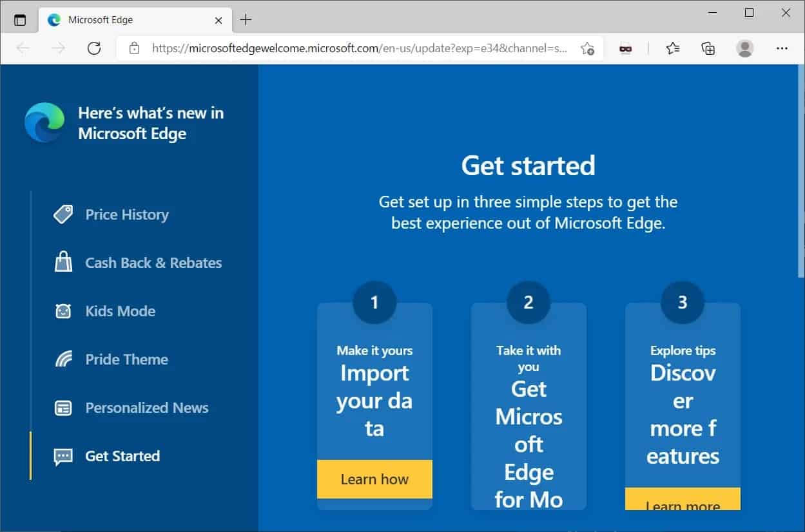Viewport: 805px width, 532px height.
Task: Click the Take it with you label
Action: [x=529, y=359]
